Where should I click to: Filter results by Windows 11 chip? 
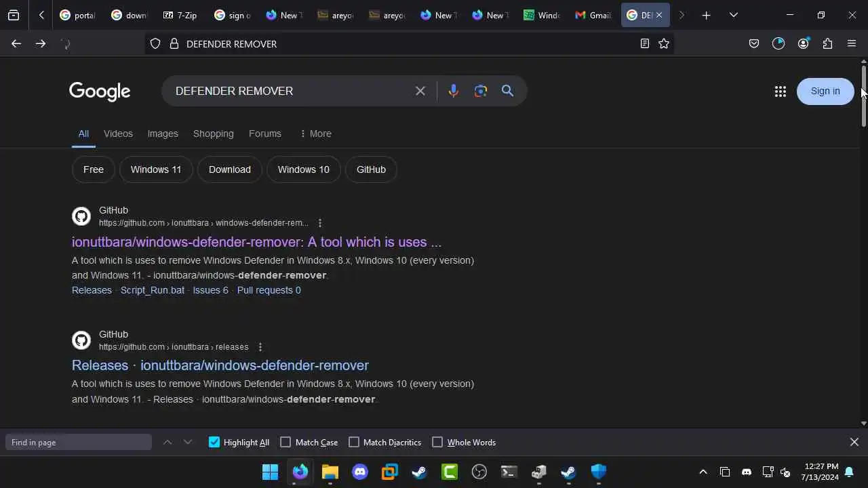click(156, 169)
